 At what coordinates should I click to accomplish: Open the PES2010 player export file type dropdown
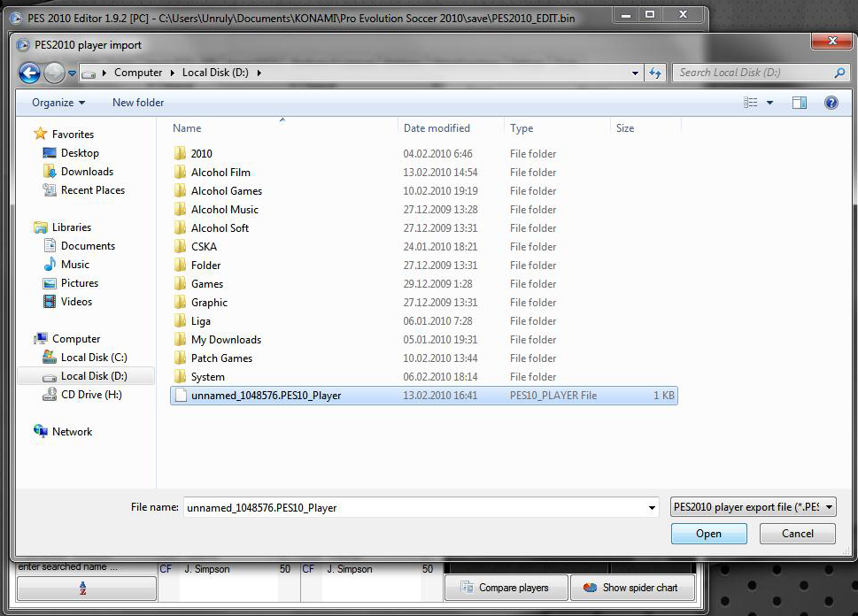pyautogui.click(x=753, y=507)
